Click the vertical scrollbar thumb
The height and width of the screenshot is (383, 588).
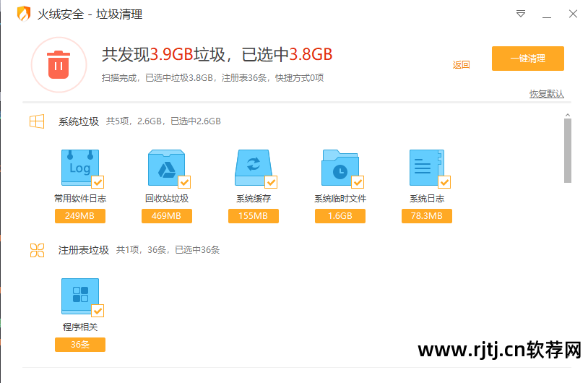coord(568,151)
